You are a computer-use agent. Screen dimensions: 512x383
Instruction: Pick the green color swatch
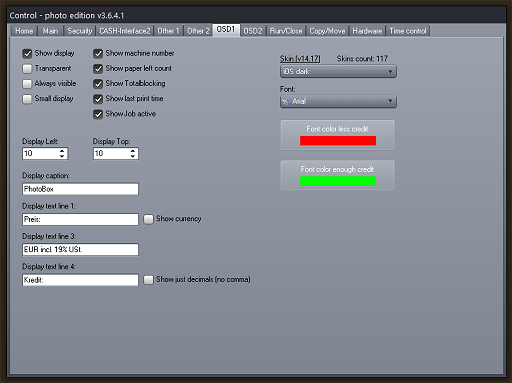pos(338,181)
